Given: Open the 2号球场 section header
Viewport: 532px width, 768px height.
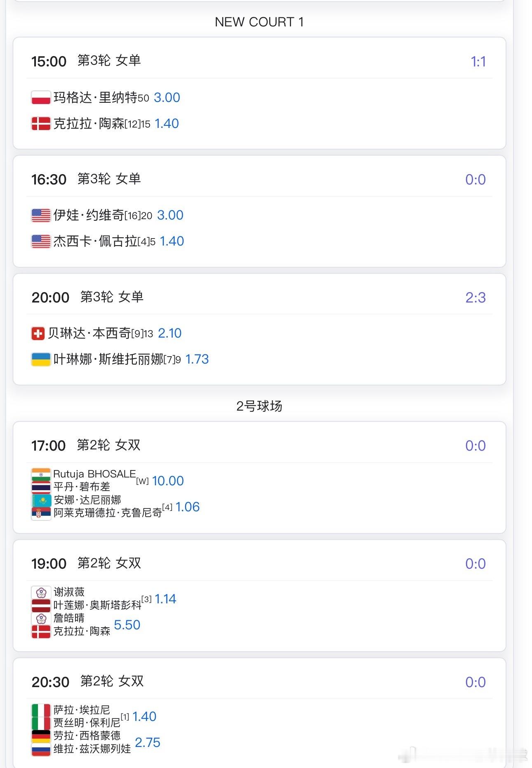Looking at the screenshot, I should pyautogui.click(x=259, y=406).
